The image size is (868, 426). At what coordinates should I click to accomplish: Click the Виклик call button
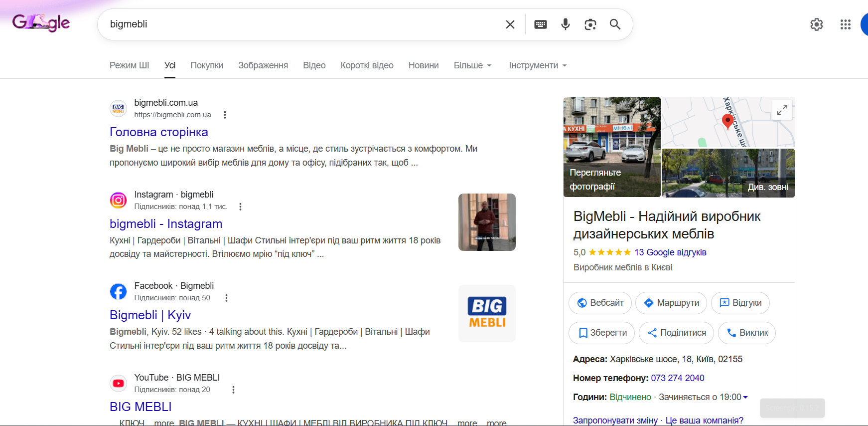(x=747, y=333)
